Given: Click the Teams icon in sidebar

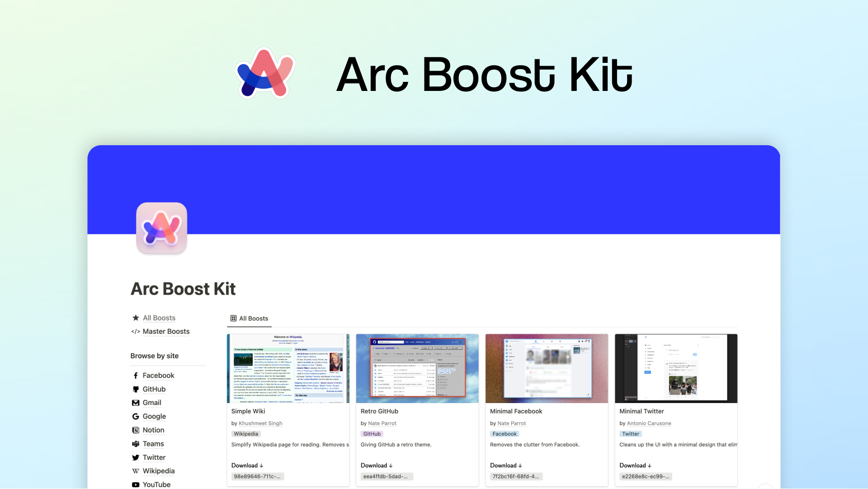Looking at the screenshot, I should pos(136,444).
